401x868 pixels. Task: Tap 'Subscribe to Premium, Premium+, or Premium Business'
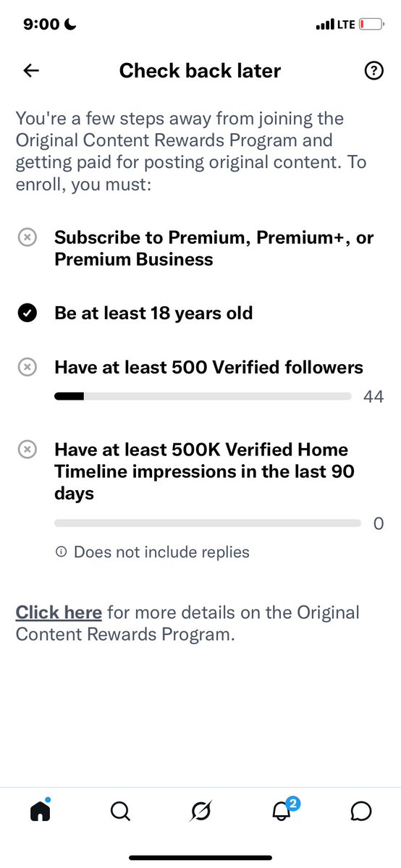(214, 248)
